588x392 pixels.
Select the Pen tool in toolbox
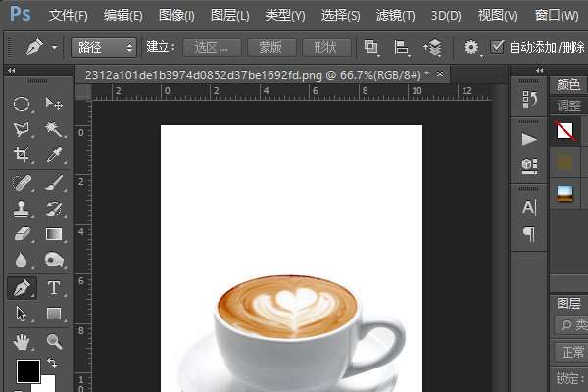click(x=22, y=288)
